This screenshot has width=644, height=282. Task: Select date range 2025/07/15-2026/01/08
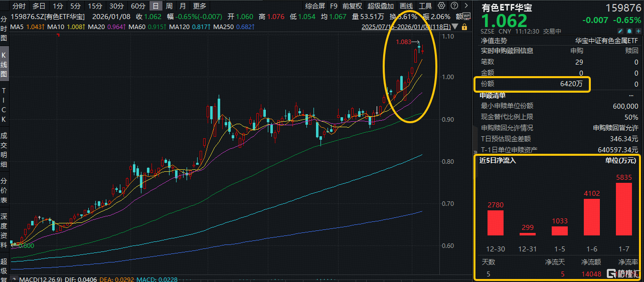(x=406, y=27)
